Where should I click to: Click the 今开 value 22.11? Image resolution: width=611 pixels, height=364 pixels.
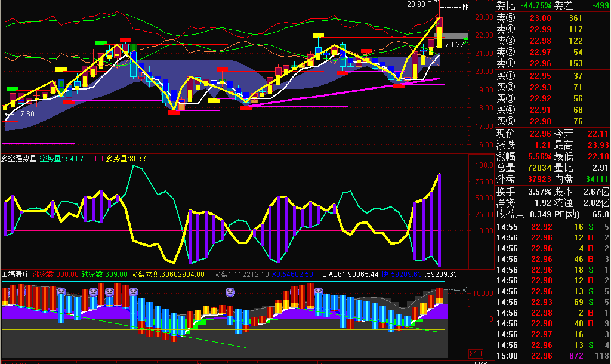click(598, 134)
